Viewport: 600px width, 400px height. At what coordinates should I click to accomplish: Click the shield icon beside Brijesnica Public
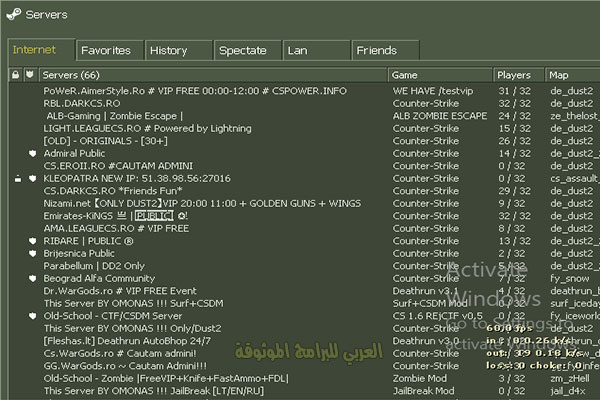(x=33, y=253)
